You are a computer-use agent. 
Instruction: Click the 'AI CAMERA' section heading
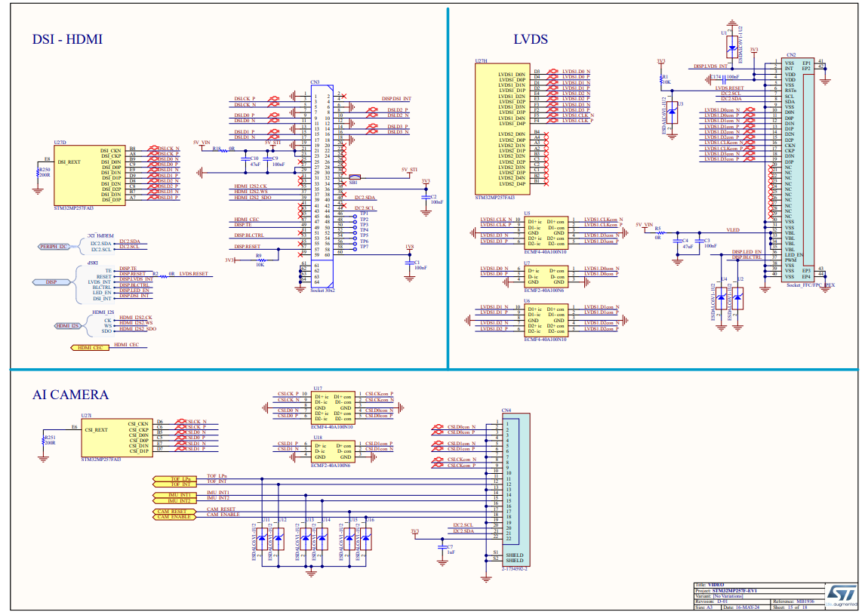point(70,395)
